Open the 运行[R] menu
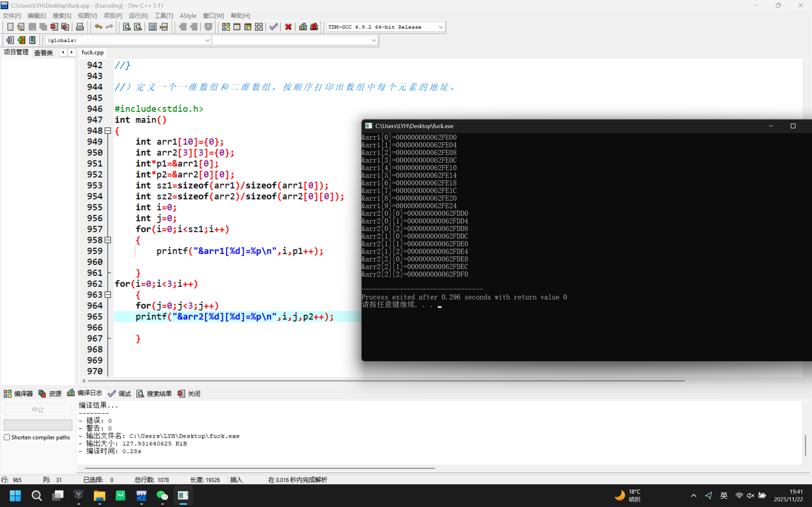The width and height of the screenshot is (812, 507). click(138, 16)
